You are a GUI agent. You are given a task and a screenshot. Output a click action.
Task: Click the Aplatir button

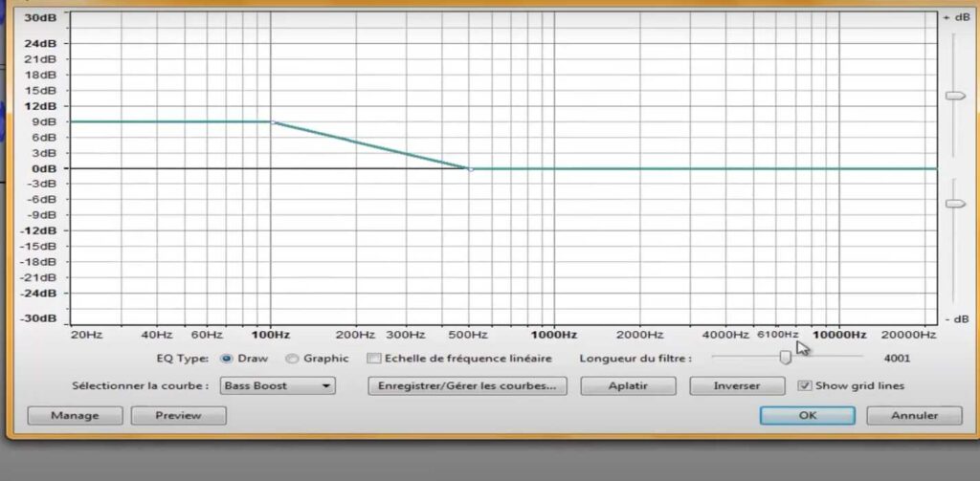(x=628, y=386)
